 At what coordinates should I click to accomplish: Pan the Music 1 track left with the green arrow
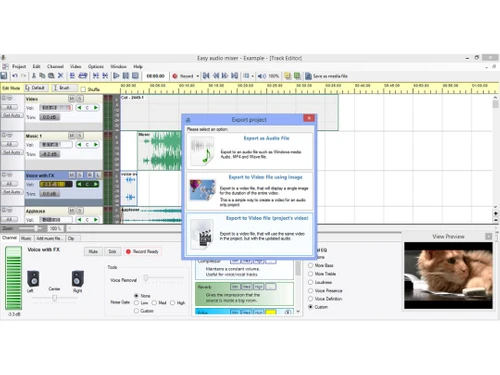click(x=79, y=145)
